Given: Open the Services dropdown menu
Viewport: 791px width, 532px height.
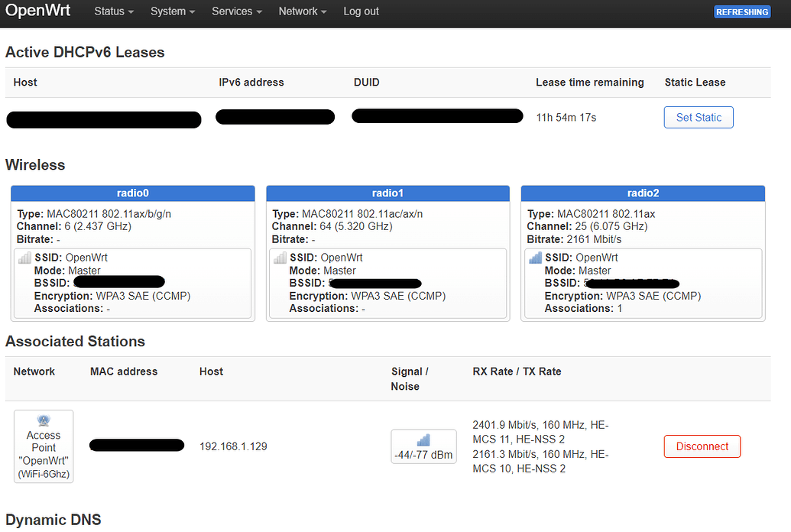Looking at the screenshot, I should 233,11.
